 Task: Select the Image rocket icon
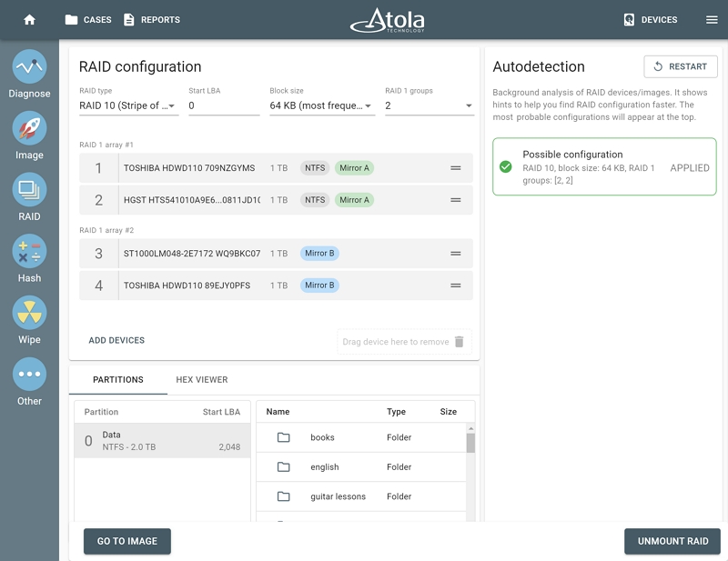pyautogui.click(x=29, y=128)
